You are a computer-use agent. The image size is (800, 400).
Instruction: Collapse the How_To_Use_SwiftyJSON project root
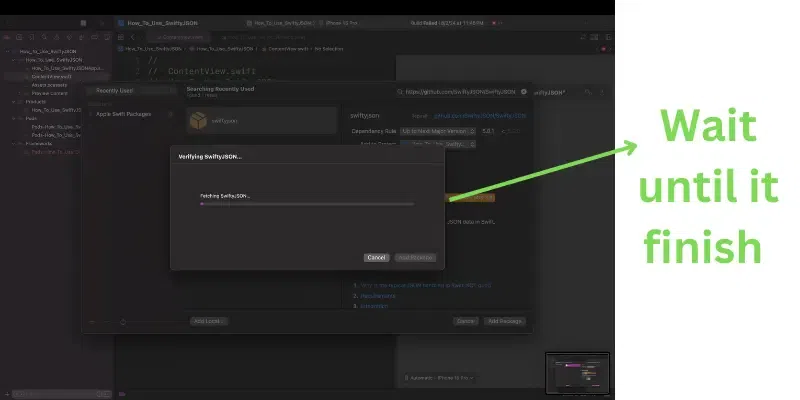(8, 52)
